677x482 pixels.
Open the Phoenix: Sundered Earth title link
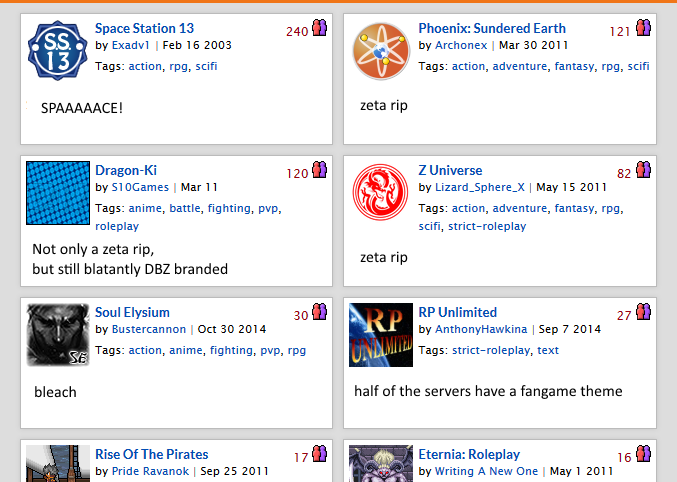[x=492, y=29]
